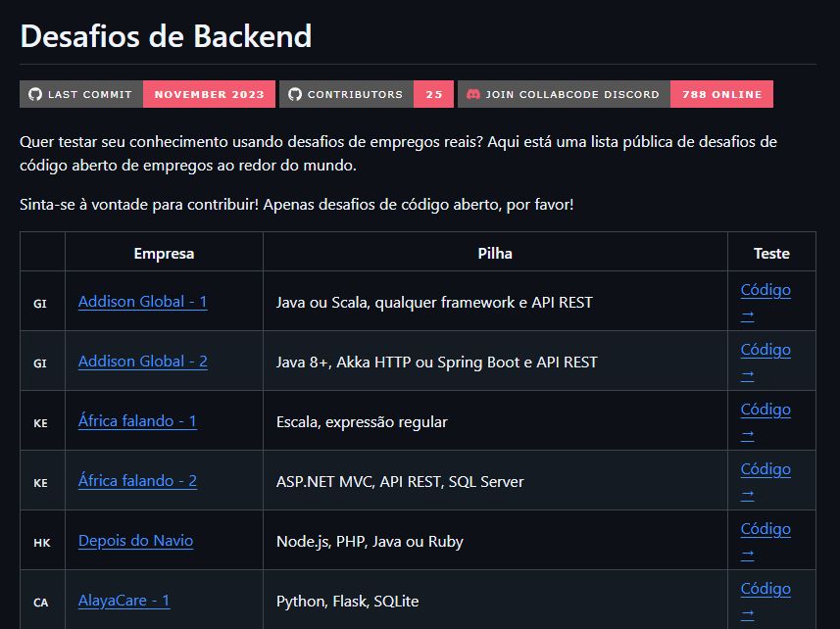
Task: Open the África falando - 2 link
Action: tap(137, 481)
